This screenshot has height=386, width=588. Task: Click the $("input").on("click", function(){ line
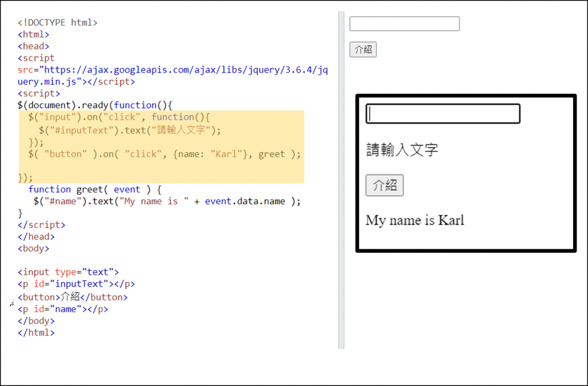click(x=119, y=117)
